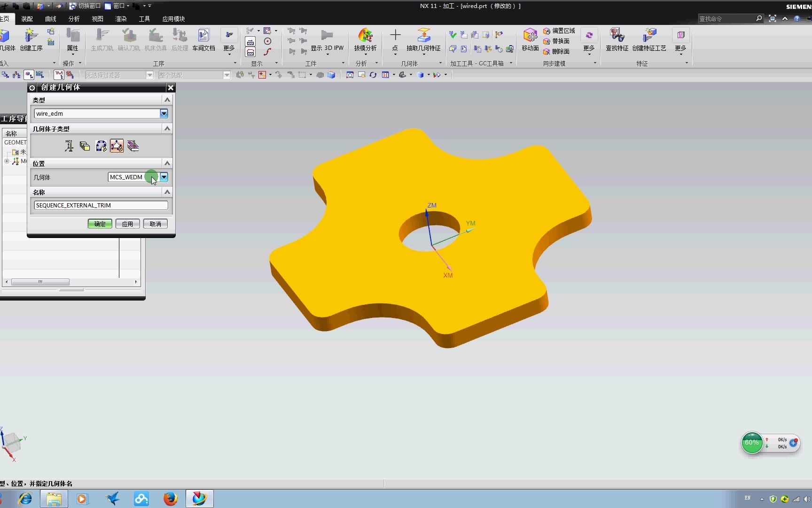Open the 切换窗口 switch window menu
Image resolution: width=812 pixels, height=508 pixels.
[x=85, y=6]
